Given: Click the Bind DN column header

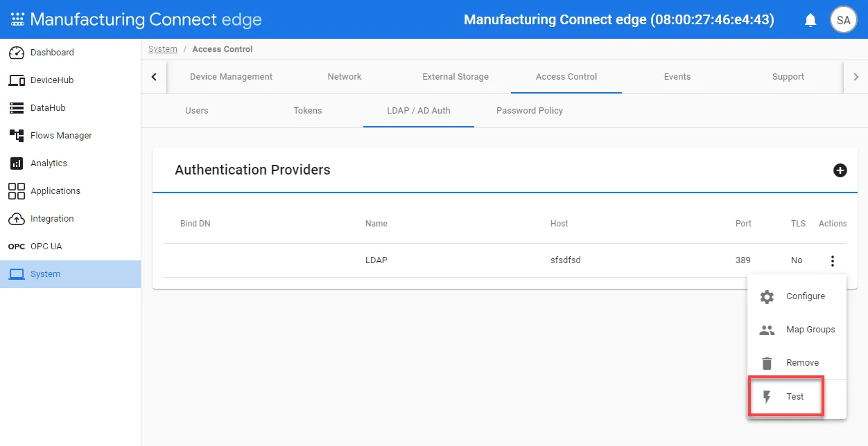Looking at the screenshot, I should [195, 224].
